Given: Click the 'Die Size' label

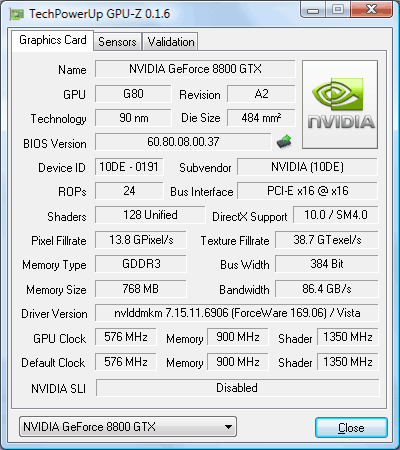Looking at the screenshot, I should tap(201, 118).
